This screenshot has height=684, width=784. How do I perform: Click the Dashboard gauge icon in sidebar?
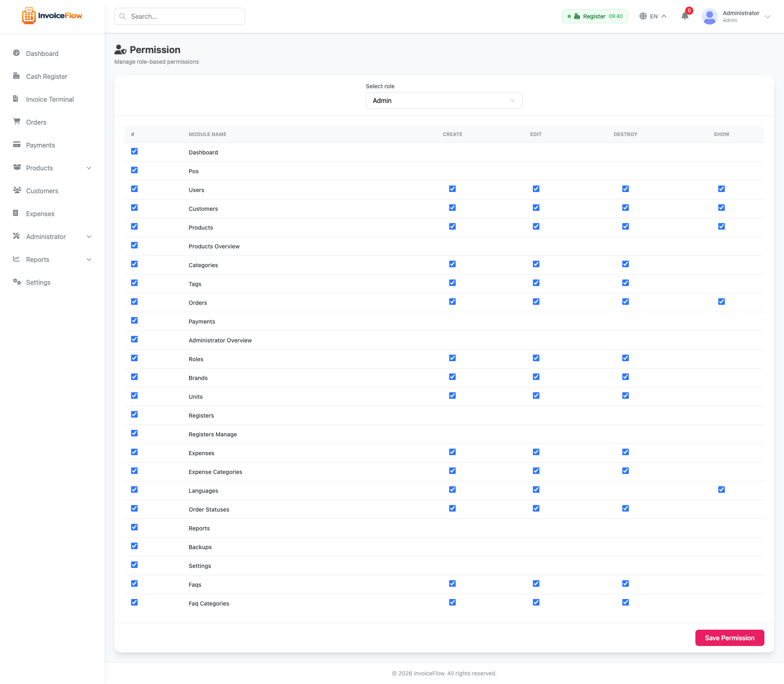(16, 53)
